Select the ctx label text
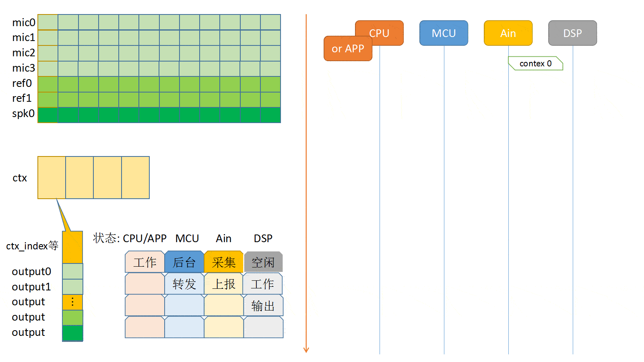This screenshot has height=362, width=644. pos(20,178)
